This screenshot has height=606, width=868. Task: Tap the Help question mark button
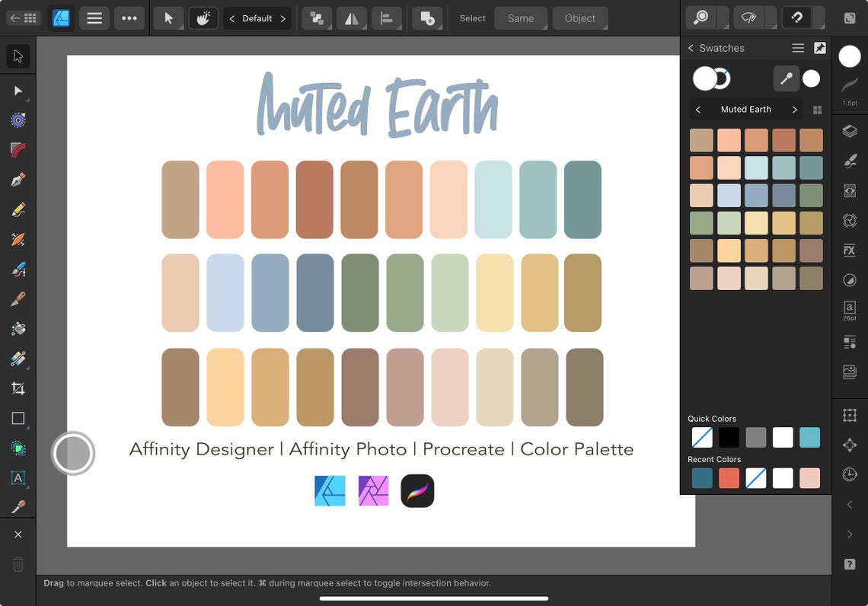850,563
